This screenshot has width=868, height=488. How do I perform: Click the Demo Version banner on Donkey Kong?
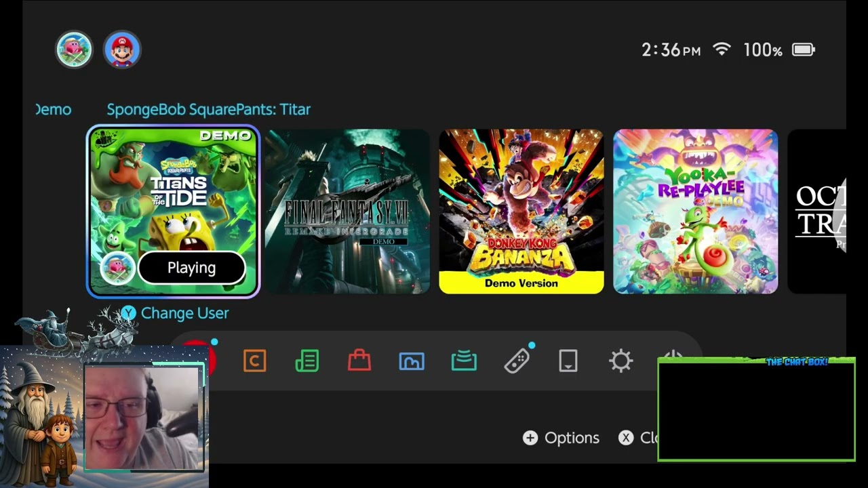tap(521, 283)
